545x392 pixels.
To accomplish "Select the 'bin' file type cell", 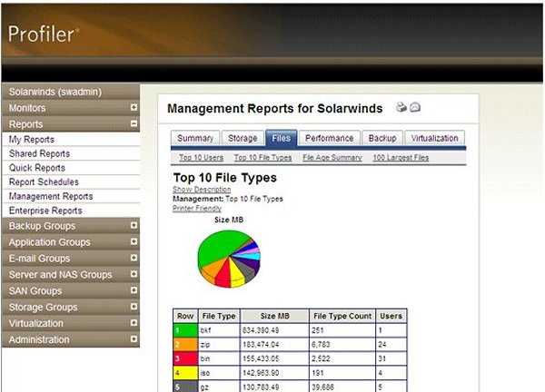I will [219, 358].
